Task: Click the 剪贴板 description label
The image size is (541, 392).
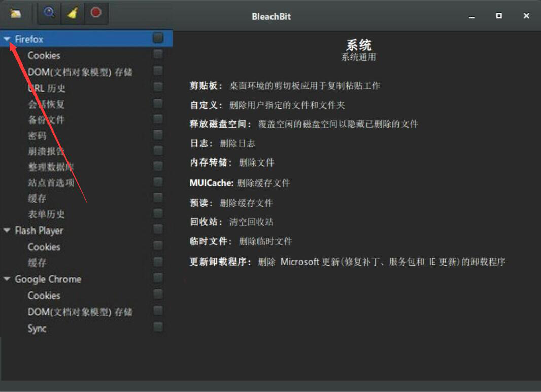Action: pyautogui.click(x=206, y=86)
